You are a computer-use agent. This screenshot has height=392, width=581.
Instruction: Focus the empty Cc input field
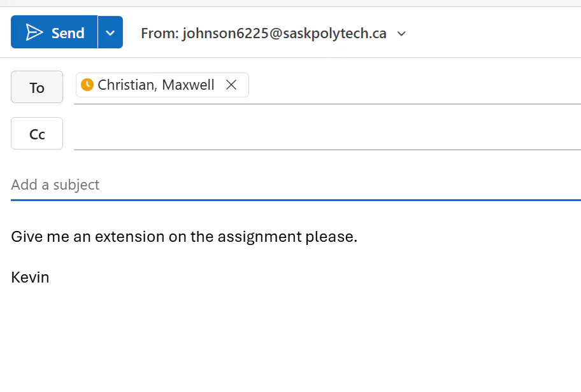click(x=327, y=134)
